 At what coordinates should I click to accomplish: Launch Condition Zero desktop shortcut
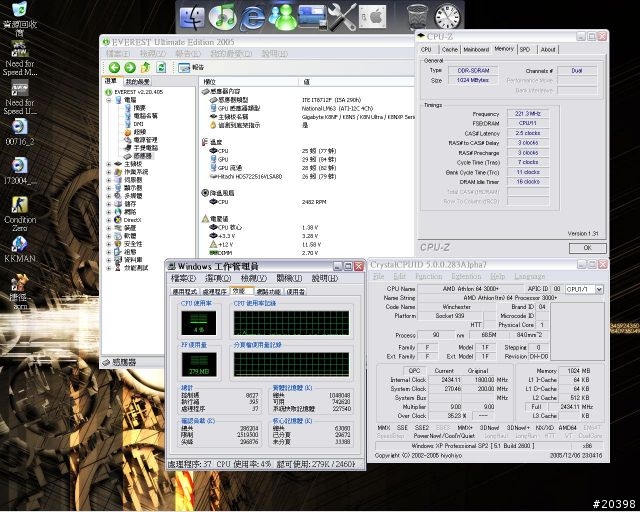pos(20,214)
